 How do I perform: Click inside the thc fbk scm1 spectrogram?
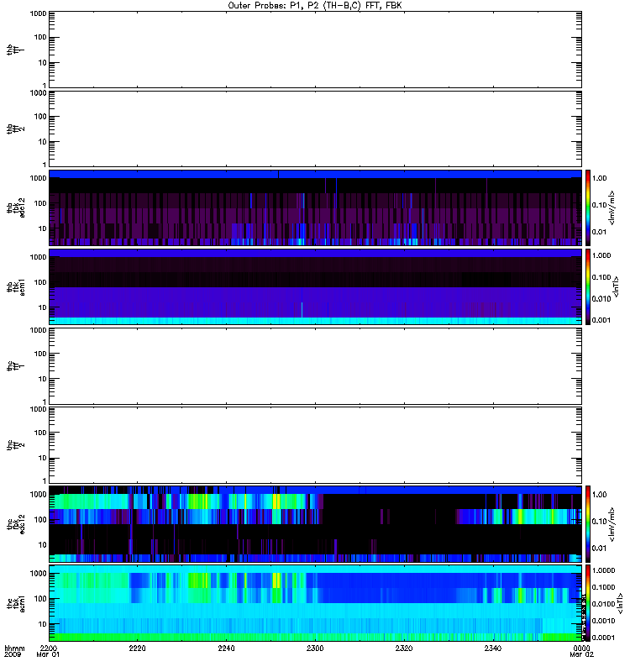pos(315,603)
